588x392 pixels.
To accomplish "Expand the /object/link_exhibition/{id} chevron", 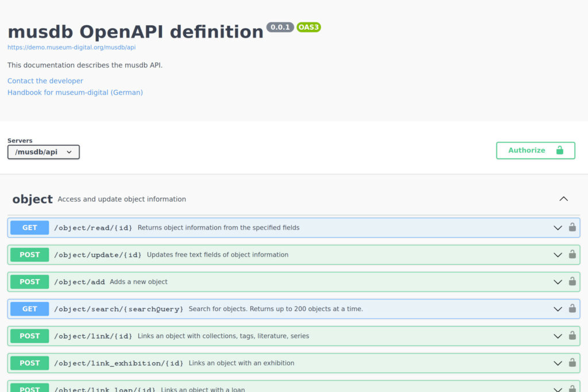I will (557, 363).
